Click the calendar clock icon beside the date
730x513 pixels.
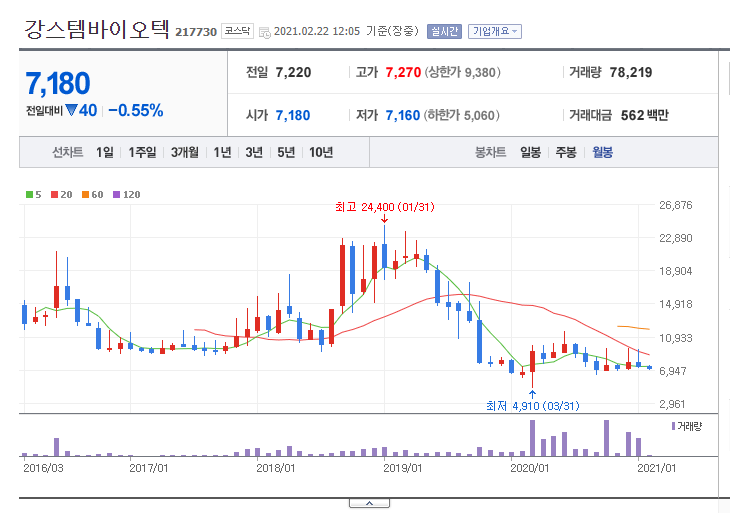pos(264,33)
